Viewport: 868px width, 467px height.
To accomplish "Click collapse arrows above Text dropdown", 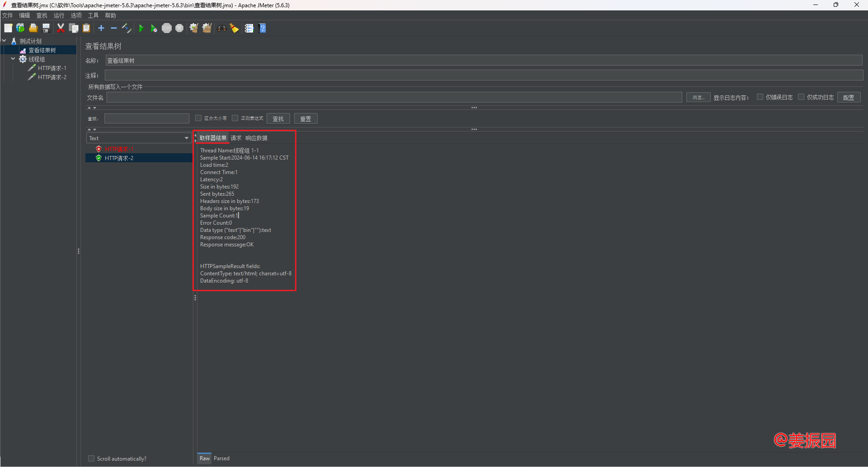I will point(92,129).
